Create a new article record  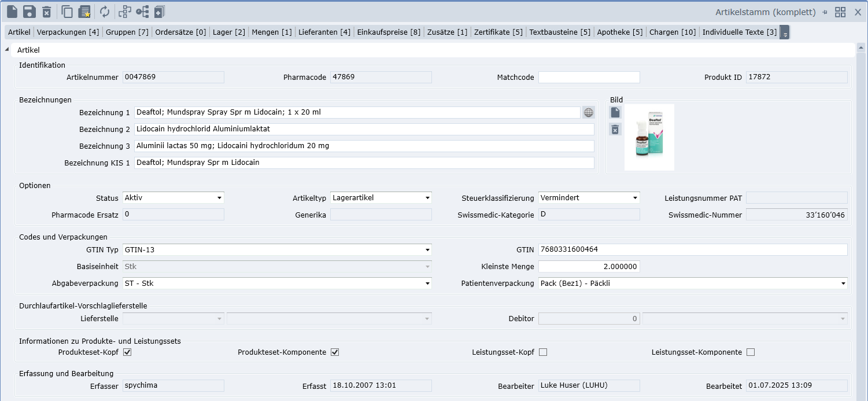tap(12, 12)
